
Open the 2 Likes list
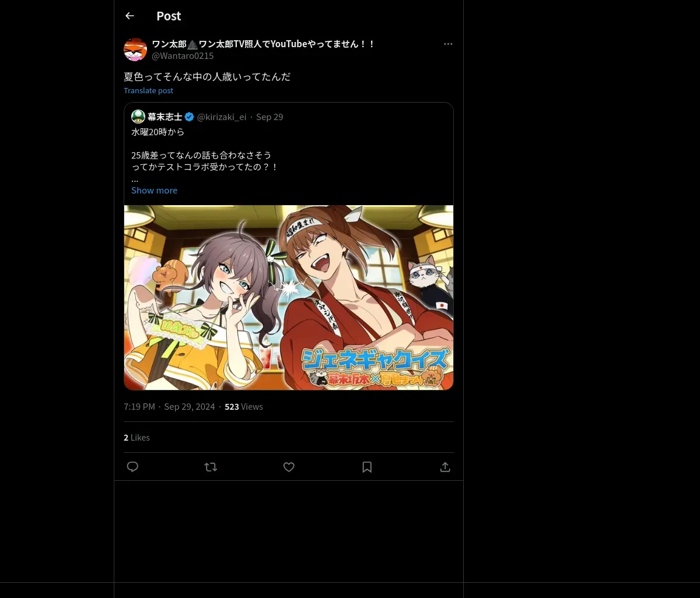click(x=136, y=437)
